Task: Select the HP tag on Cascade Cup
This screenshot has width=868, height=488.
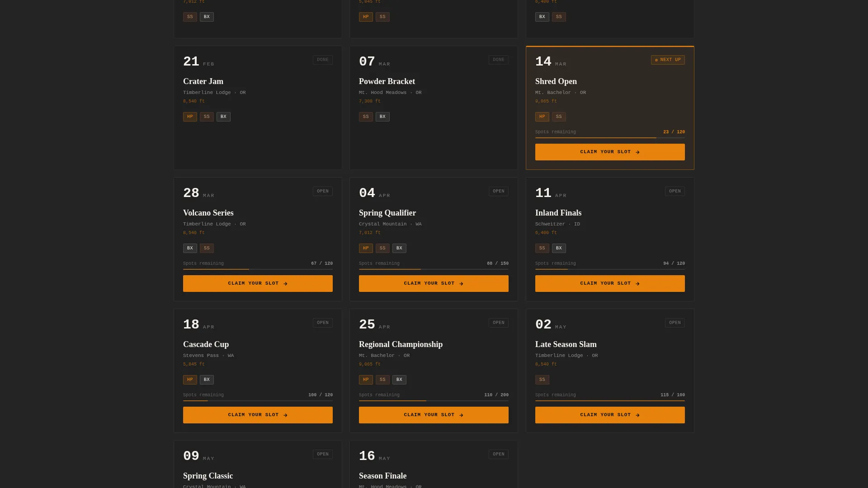Action: (x=190, y=380)
